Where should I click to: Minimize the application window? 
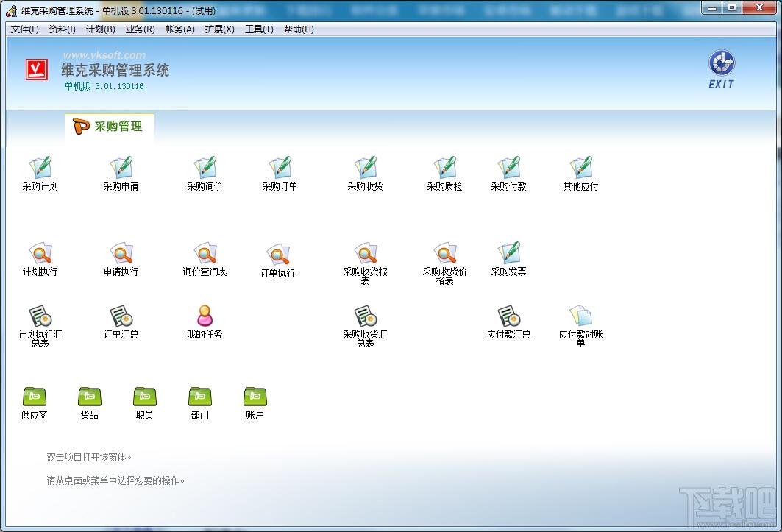711,8
